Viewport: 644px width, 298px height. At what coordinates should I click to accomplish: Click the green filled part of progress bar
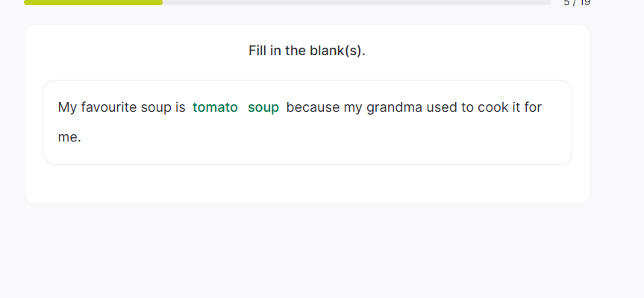click(93, 2)
